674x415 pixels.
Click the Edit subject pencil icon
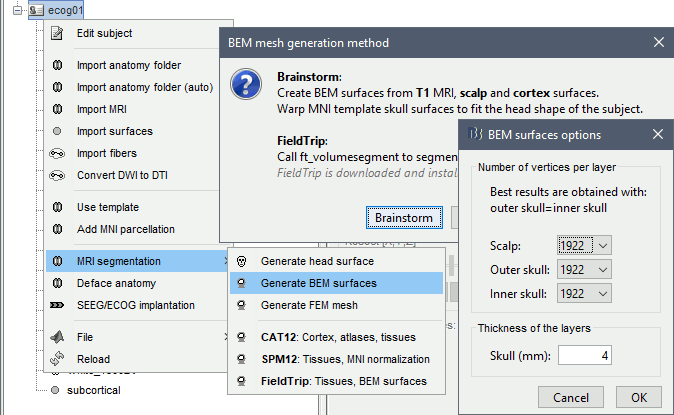(x=56, y=33)
